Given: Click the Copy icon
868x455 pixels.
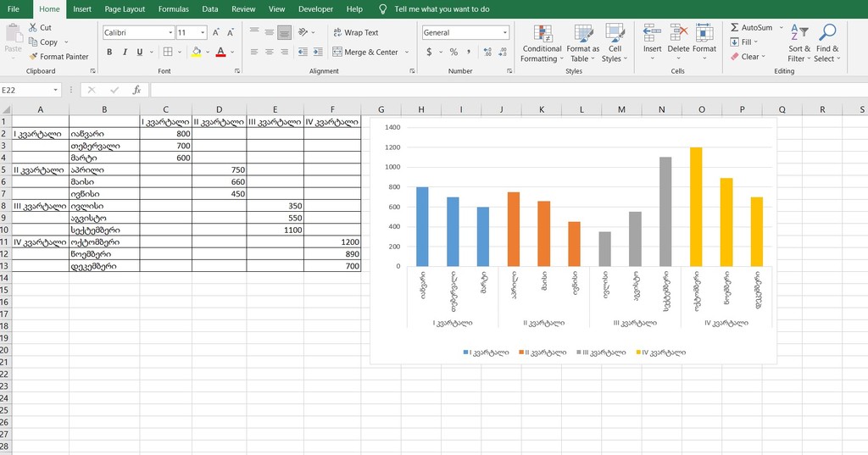Looking at the screenshot, I should pos(33,42).
